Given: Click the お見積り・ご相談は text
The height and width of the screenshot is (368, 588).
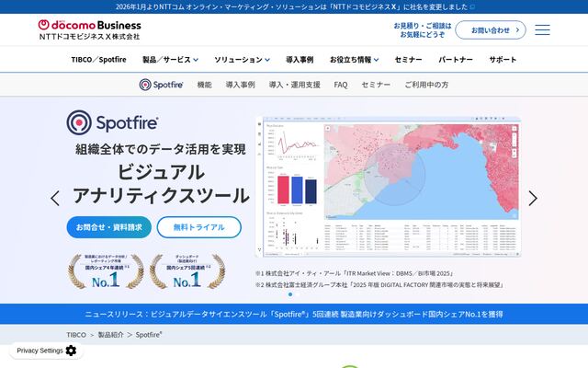Looking at the screenshot, I should tap(423, 26).
